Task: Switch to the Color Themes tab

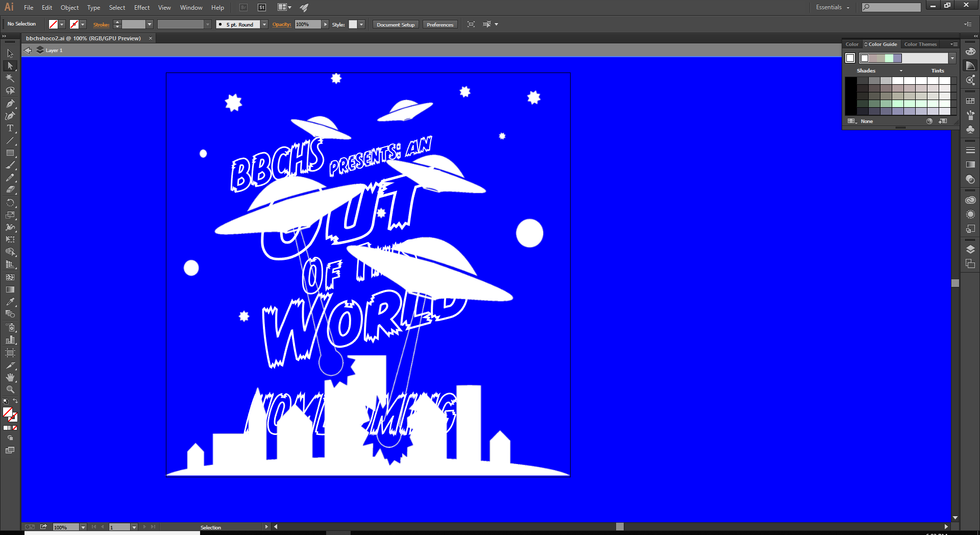Action: 920,44
